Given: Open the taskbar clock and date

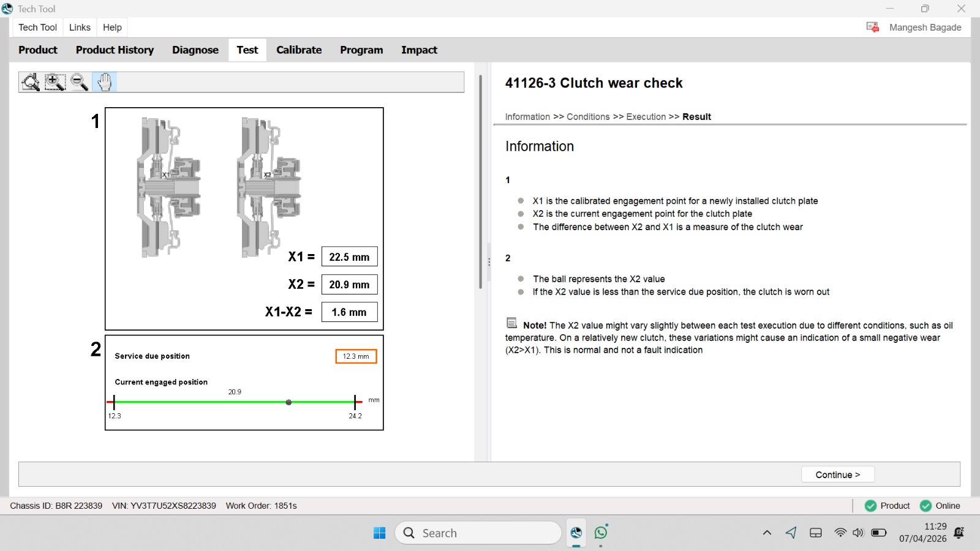Looking at the screenshot, I should pos(923,533).
